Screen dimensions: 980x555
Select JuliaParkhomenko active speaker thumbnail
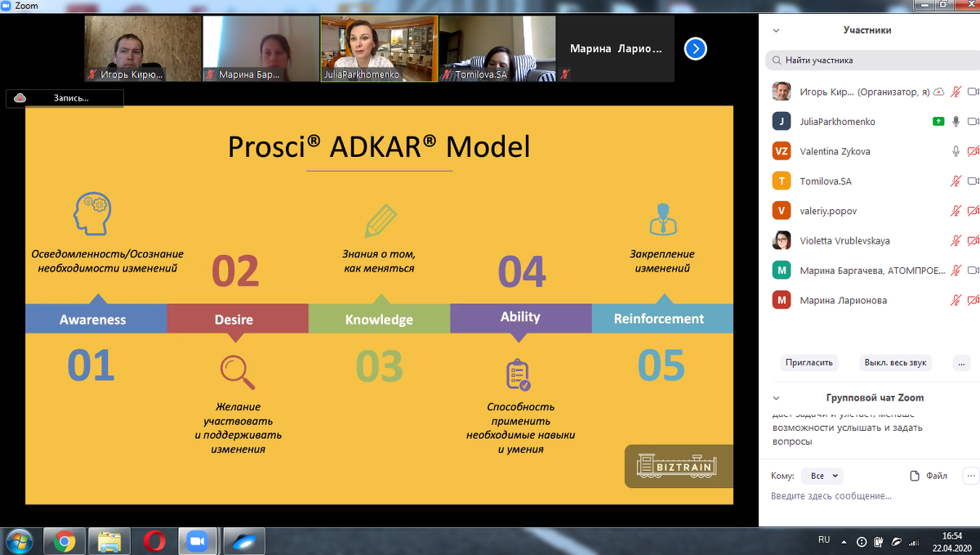click(x=379, y=49)
